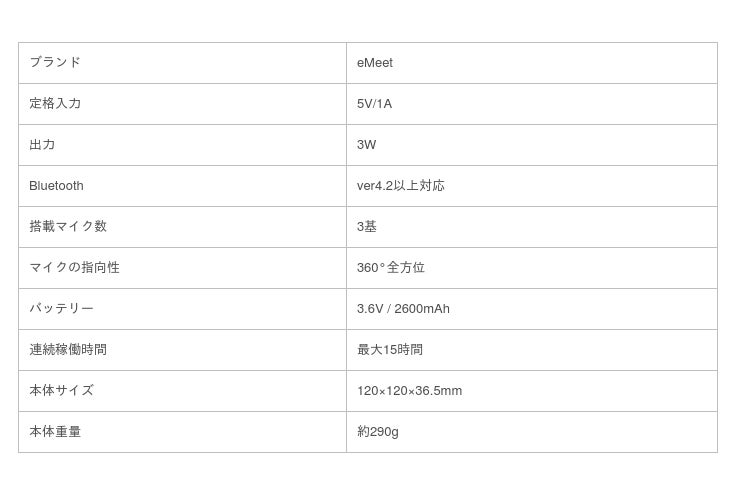Screen dimensions: 740x493
Task: Select the 搭載マイク数 label
Action: [68, 227]
